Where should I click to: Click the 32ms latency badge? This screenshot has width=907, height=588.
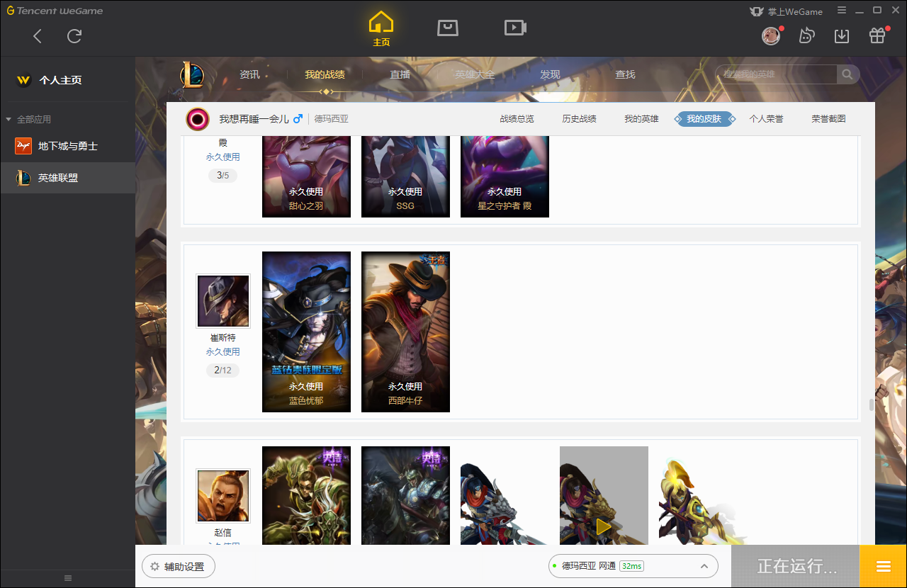coord(631,566)
